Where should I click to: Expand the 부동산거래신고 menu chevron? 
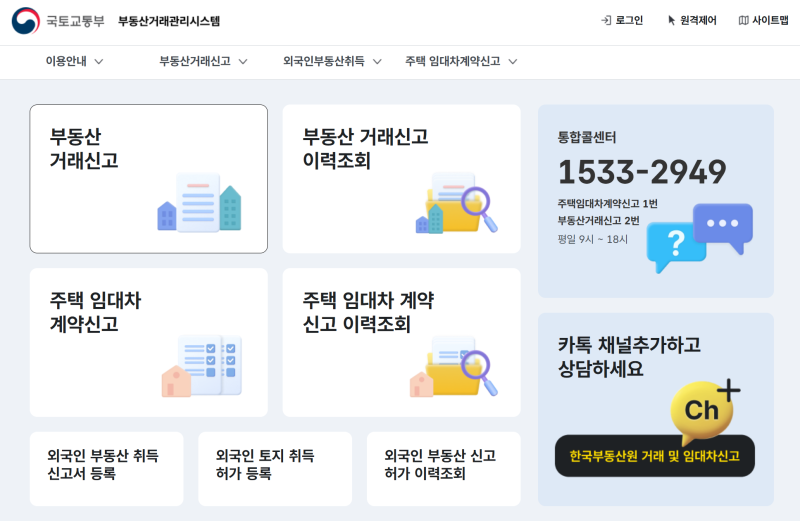click(243, 62)
